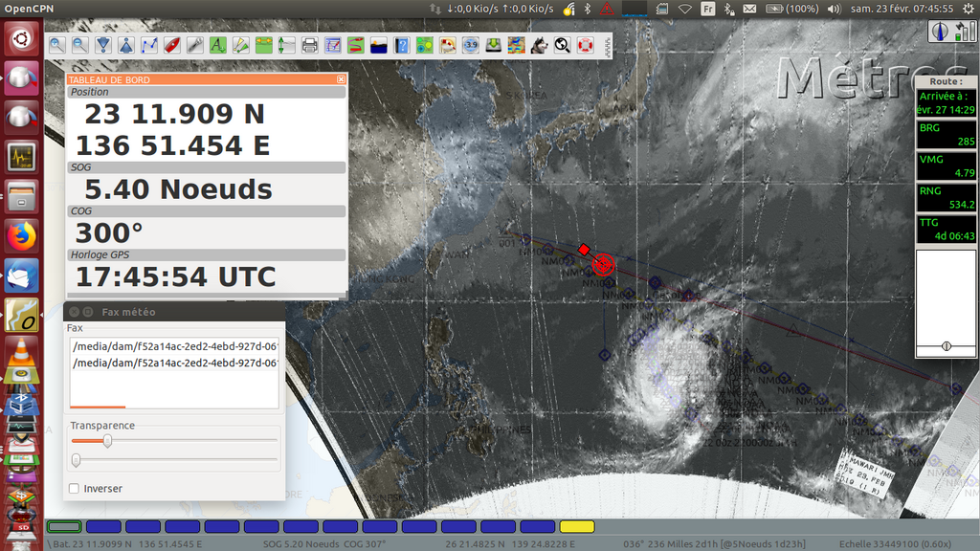Click the Transparence slider handle
Viewport: 980px width, 551px height.
tap(107, 441)
